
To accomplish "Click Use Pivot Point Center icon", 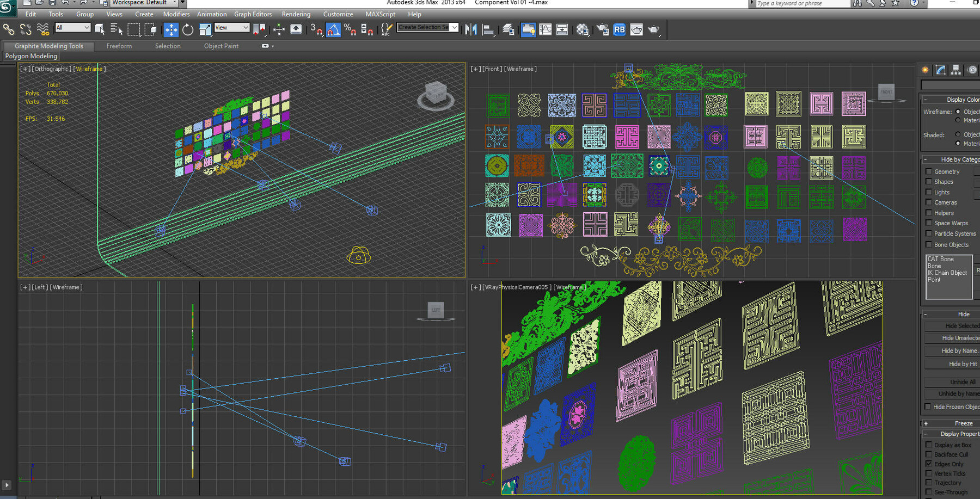I will 260,29.
